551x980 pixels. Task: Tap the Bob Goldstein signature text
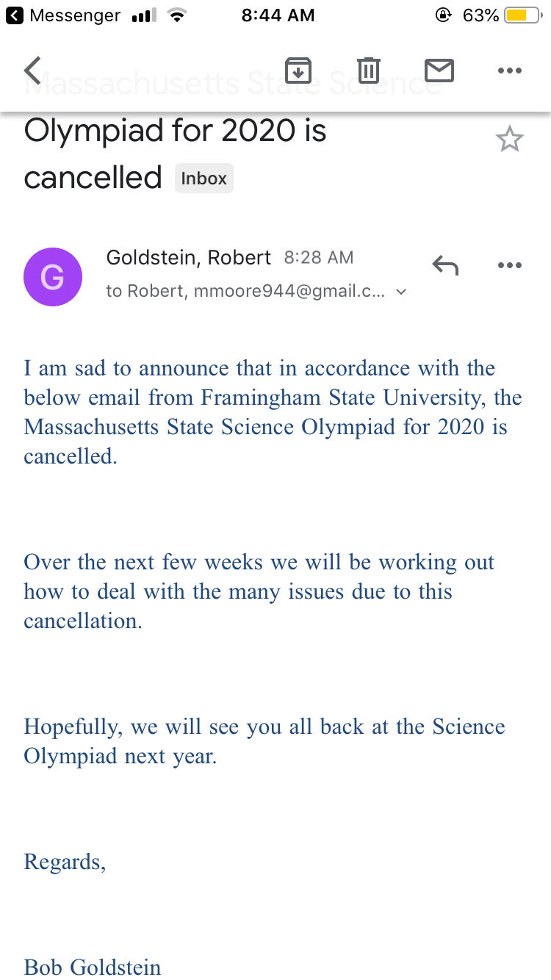[93, 967]
